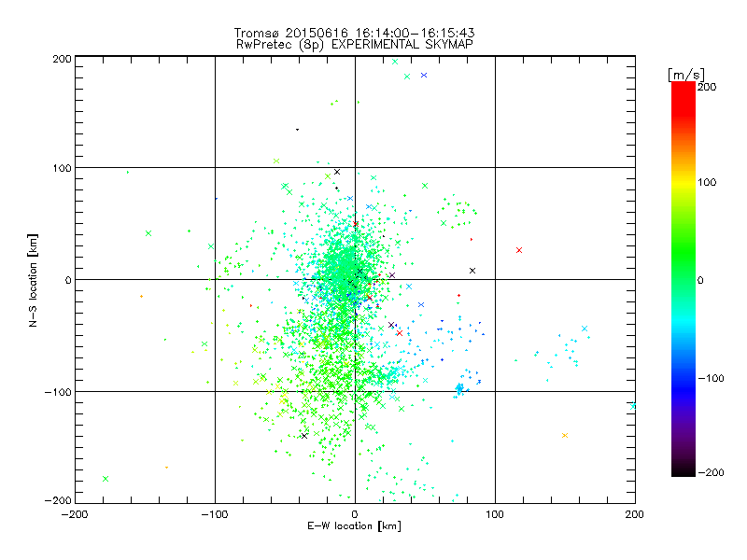Select the '200' tick on the N-S axis

pos(62,59)
